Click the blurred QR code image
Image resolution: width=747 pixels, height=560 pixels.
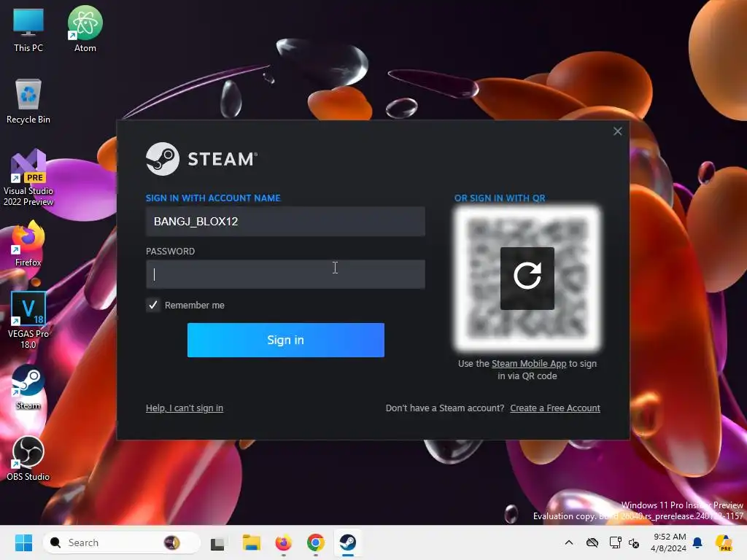click(x=527, y=278)
